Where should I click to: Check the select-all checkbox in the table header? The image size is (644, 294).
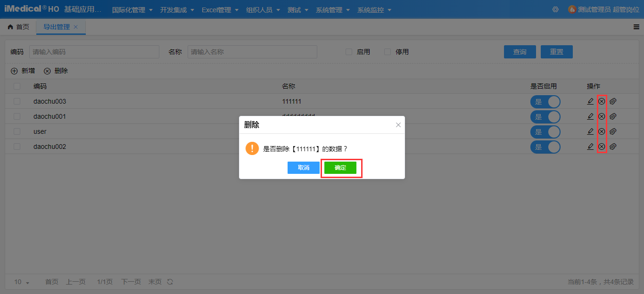pyautogui.click(x=17, y=86)
